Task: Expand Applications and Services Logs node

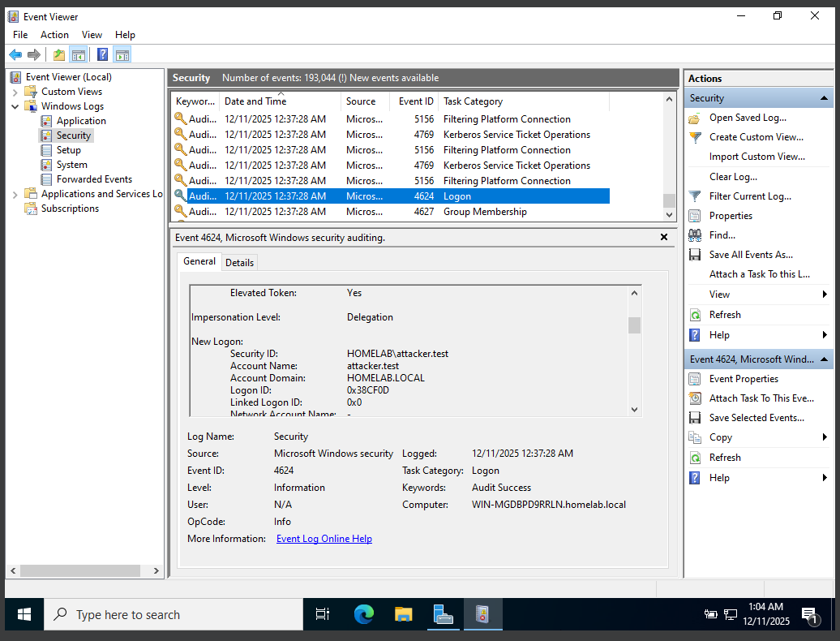Action: tap(15, 194)
